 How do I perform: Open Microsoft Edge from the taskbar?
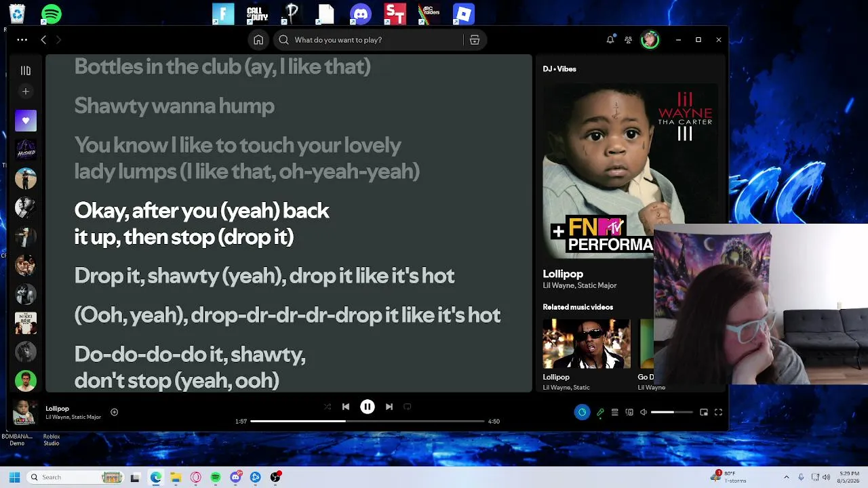click(x=156, y=477)
